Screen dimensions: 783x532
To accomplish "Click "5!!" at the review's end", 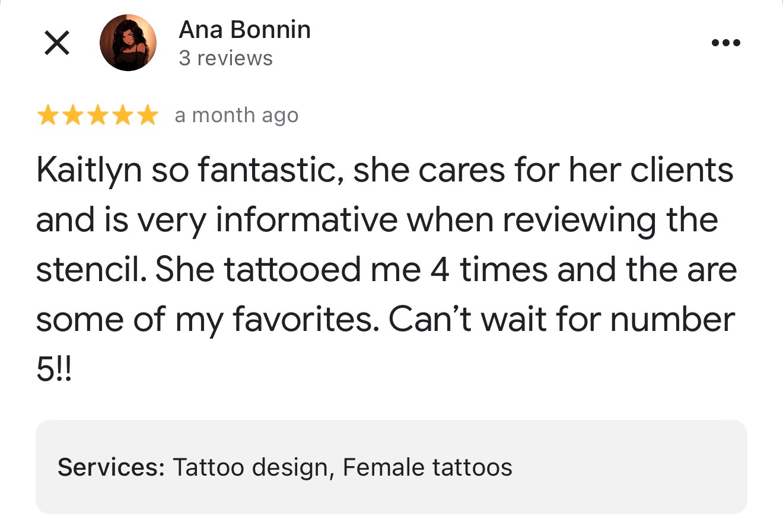I will (x=53, y=370).
